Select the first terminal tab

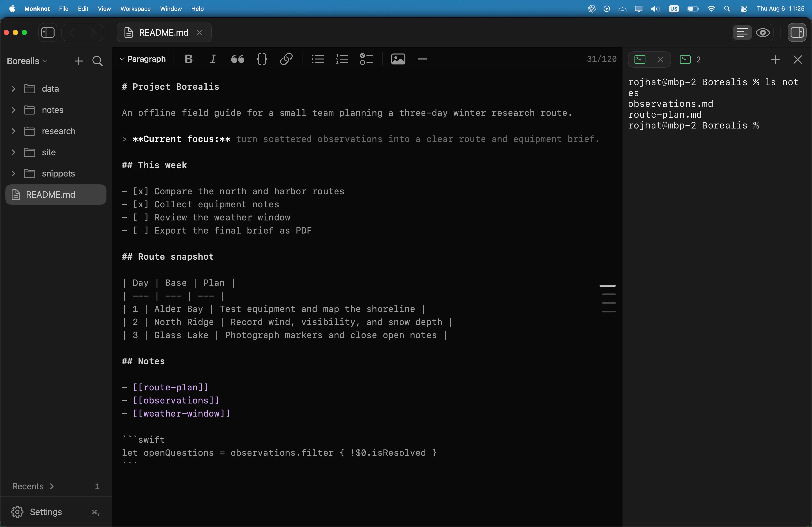(640, 60)
